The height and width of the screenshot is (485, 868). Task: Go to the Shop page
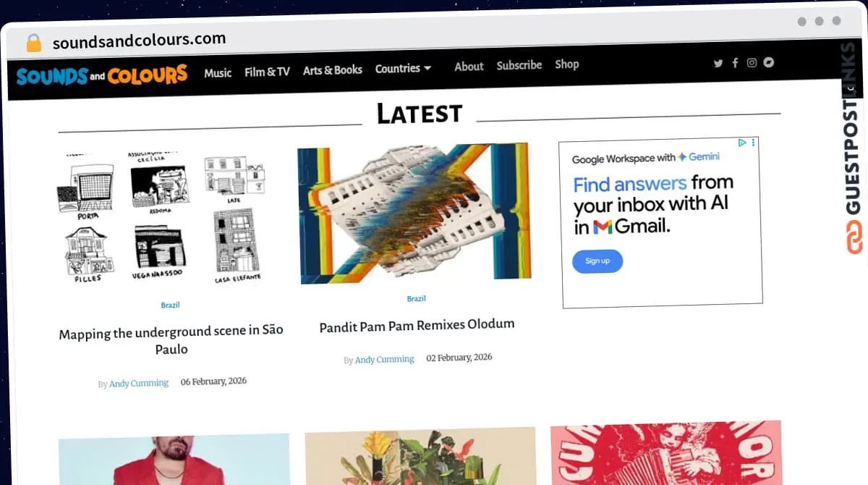pos(566,64)
